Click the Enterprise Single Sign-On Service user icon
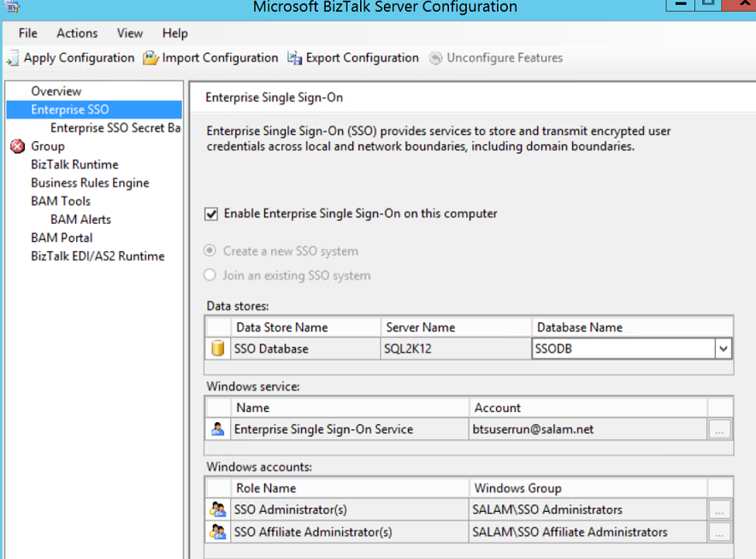 pyautogui.click(x=218, y=429)
